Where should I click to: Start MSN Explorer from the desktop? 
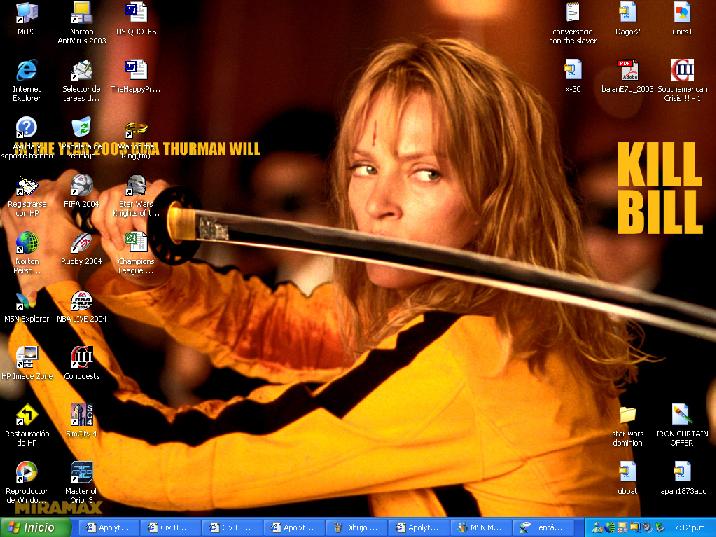click(27, 300)
